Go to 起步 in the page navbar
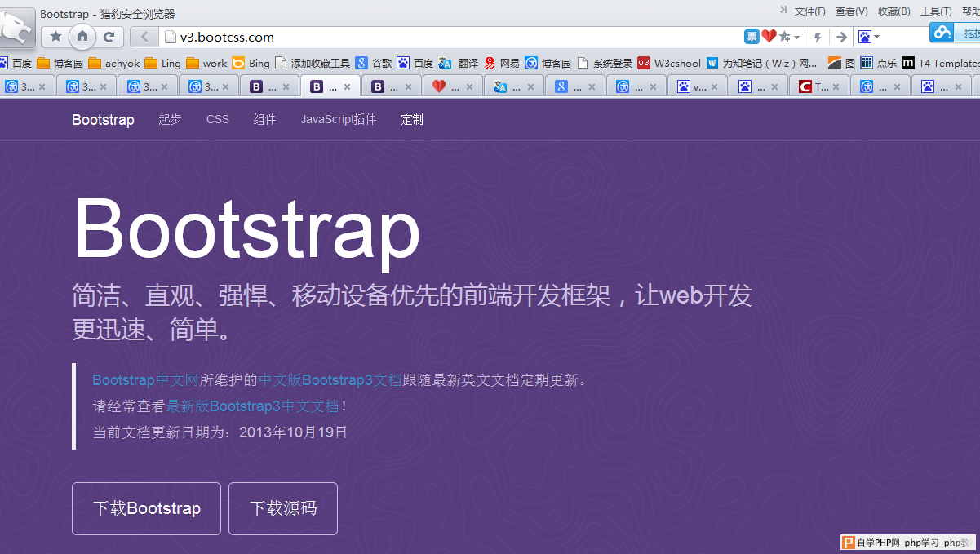 coord(170,120)
